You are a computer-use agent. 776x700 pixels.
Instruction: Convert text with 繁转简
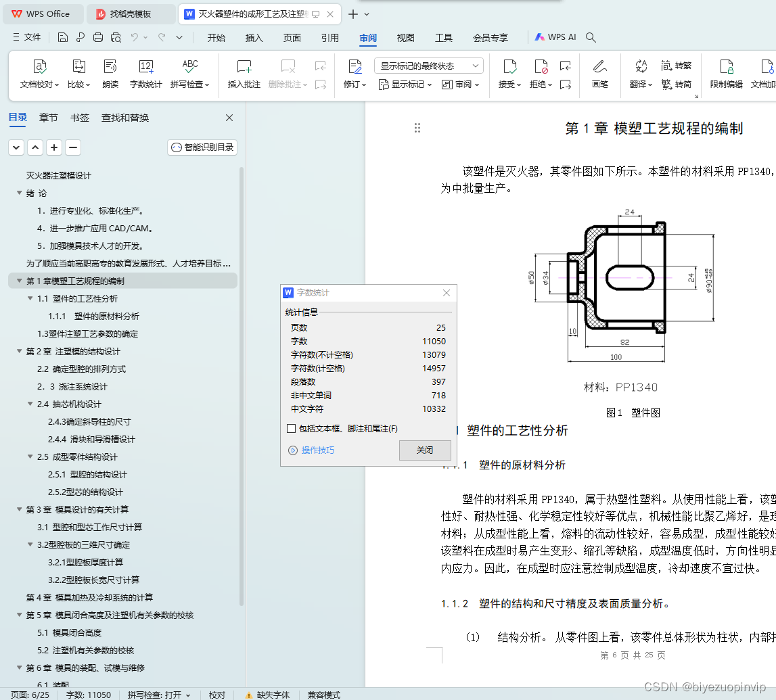tap(676, 84)
